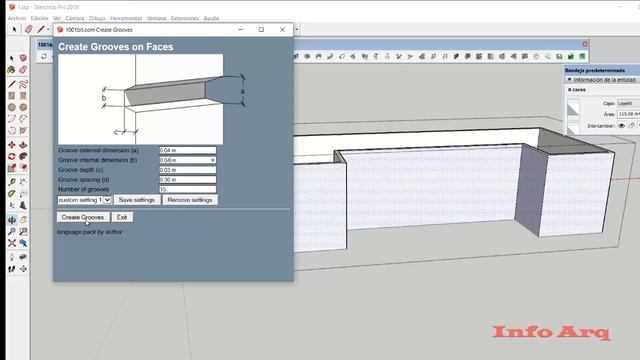
Task: Click the top toolbar pencil Line icon
Action: (40, 29)
